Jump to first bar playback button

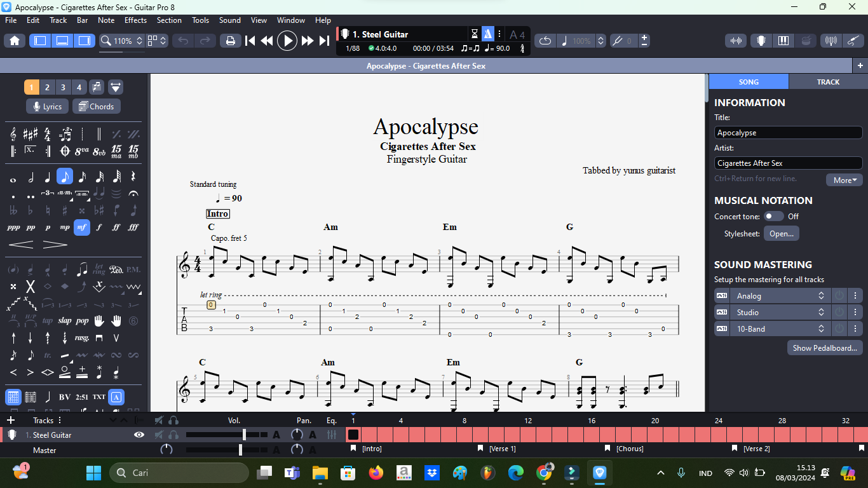(250, 41)
